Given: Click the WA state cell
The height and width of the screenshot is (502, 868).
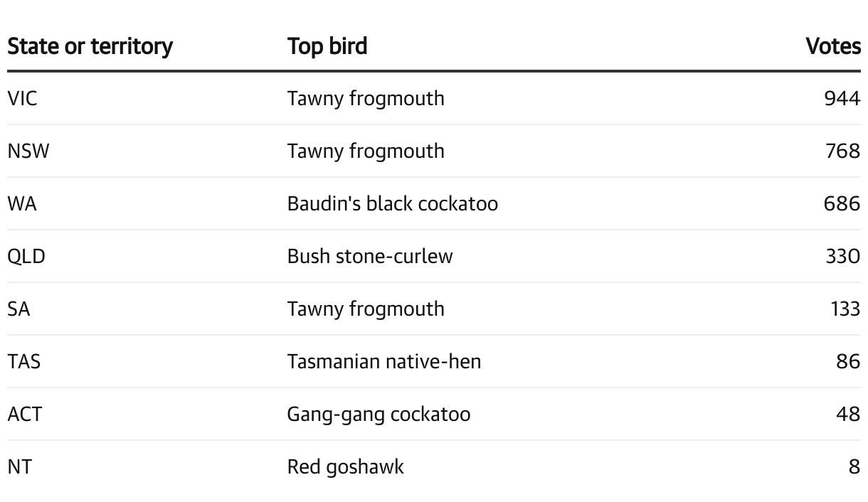Looking at the screenshot, I should coord(22,203).
